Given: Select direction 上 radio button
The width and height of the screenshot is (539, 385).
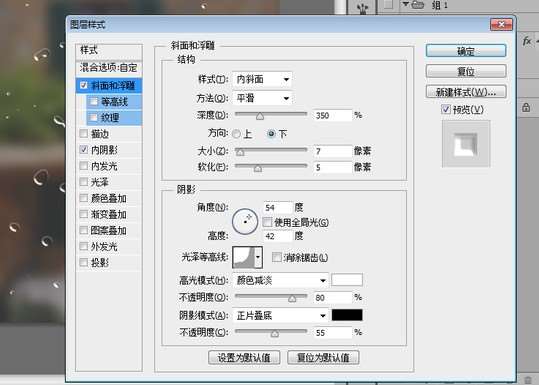Looking at the screenshot, I should pyautogui.click(x=236, y=134).
